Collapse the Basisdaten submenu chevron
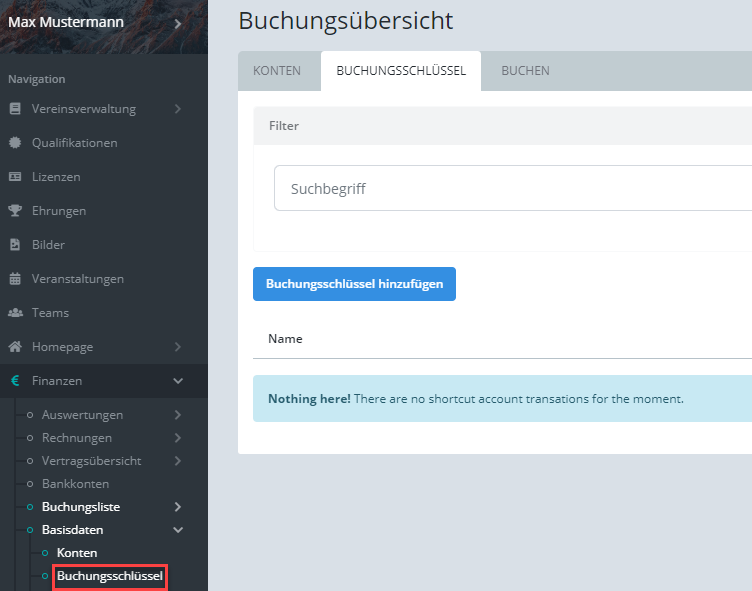 [178, 530]
